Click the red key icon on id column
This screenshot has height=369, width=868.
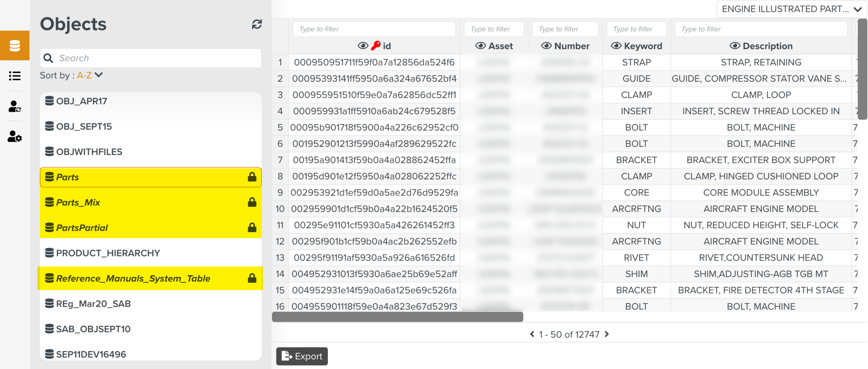coord(376,46)
